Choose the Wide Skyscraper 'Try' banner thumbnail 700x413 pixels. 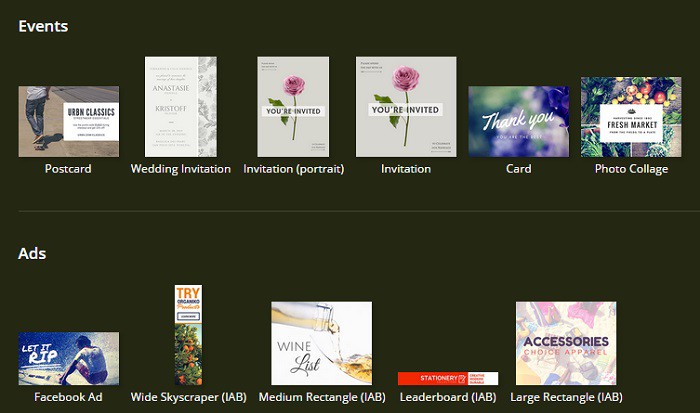pos(187,335)
